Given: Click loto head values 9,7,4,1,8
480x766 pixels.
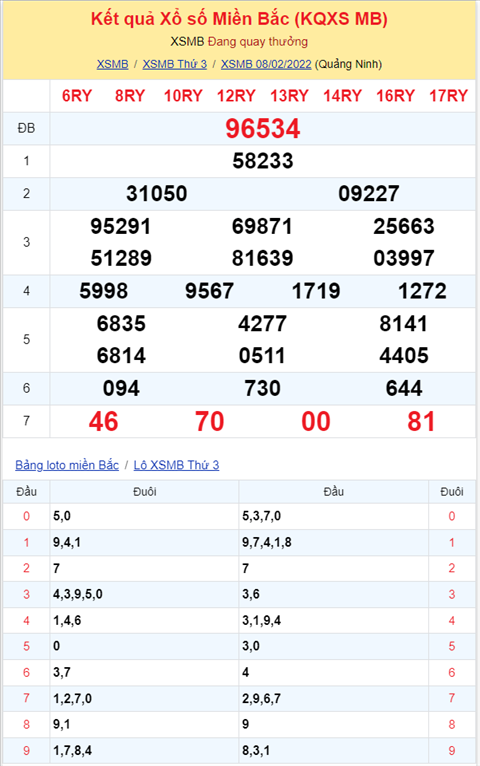Looking at the screenshot, I should click(267, 542).
